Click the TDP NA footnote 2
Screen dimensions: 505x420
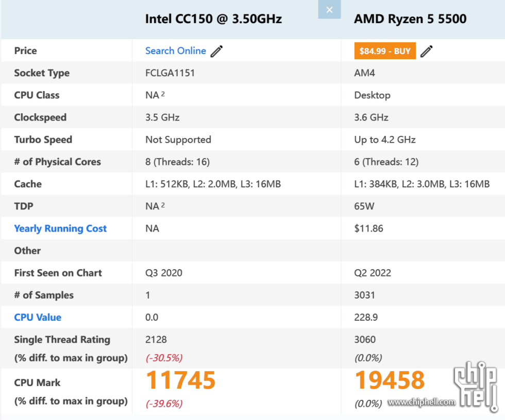163,205
